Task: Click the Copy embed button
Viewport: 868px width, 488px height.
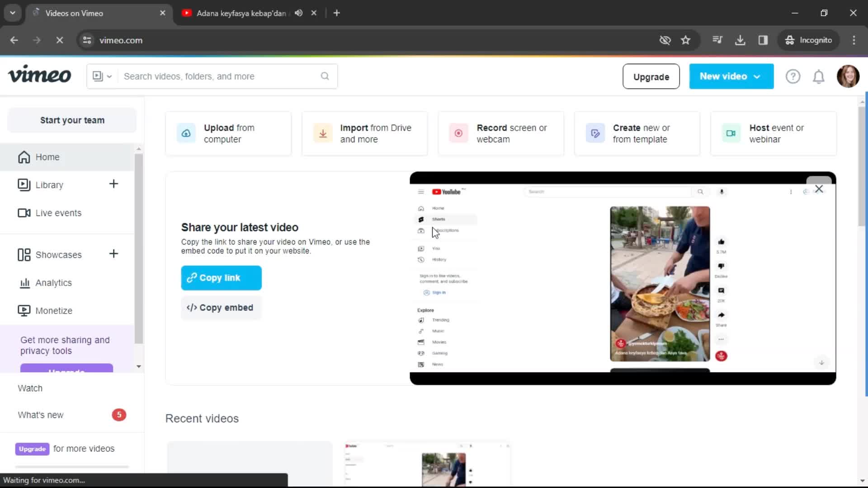Action: pyautogui.click(x=220, y=307)
